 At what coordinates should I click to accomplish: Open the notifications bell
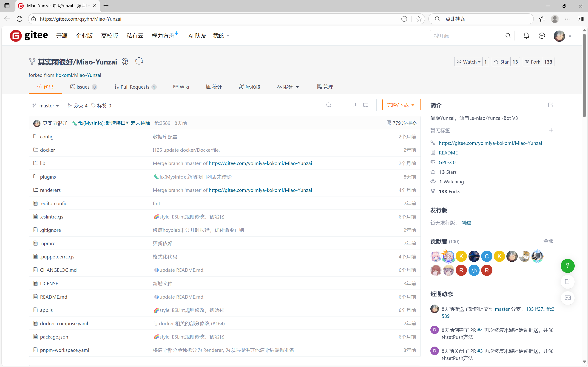tap(526, 36)
